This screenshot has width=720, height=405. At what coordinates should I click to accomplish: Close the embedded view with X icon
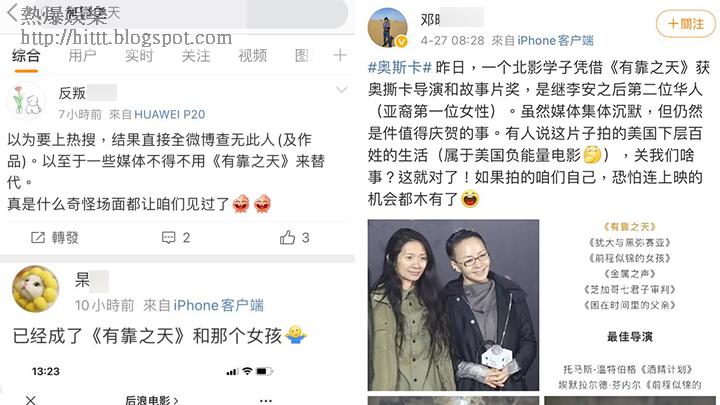[31, 400]
